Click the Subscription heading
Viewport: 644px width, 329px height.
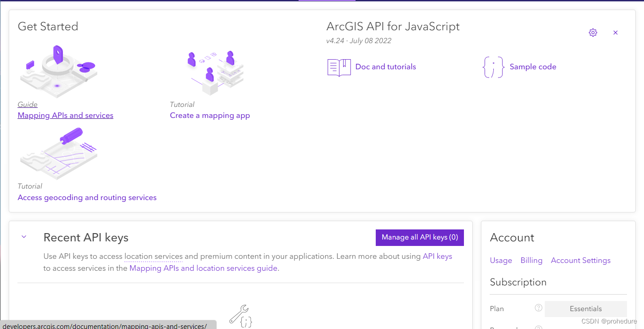point(518,282)
